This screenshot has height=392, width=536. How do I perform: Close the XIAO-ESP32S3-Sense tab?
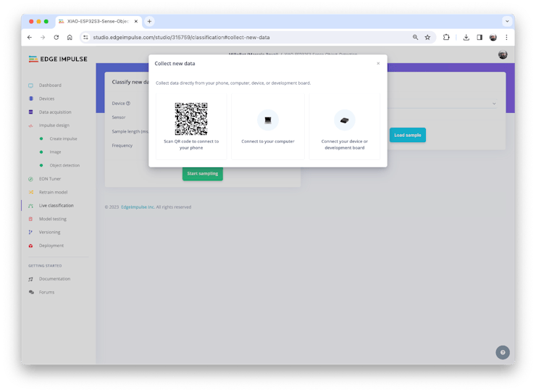[136, 21]
